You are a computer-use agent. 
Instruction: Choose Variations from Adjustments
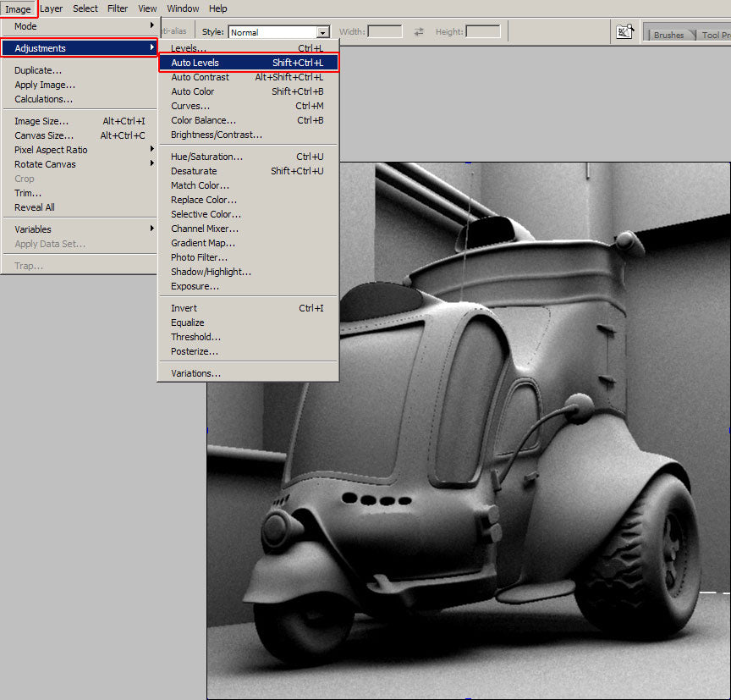click(198, 372)
